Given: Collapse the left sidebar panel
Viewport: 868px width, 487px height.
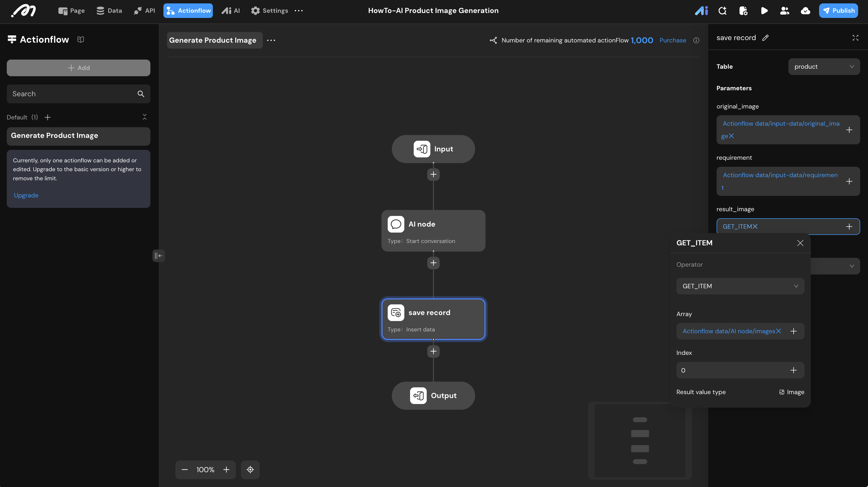Looking at the screenshot, I should pos(158,256).
